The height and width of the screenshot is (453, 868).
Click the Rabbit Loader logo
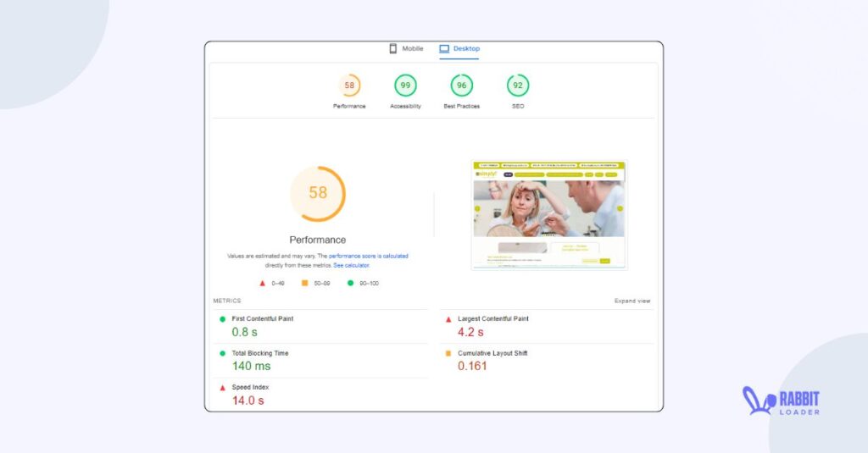click(781, 401)
